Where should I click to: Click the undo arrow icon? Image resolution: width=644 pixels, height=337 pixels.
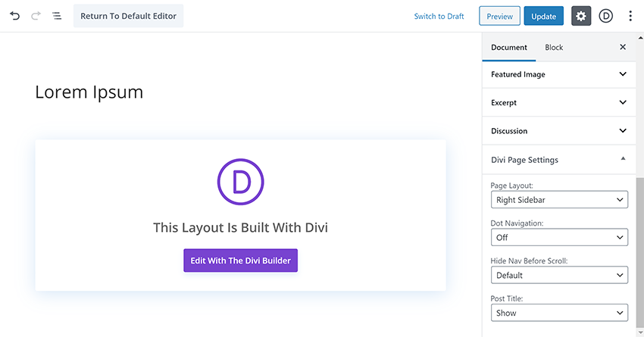tap(15, 16)
